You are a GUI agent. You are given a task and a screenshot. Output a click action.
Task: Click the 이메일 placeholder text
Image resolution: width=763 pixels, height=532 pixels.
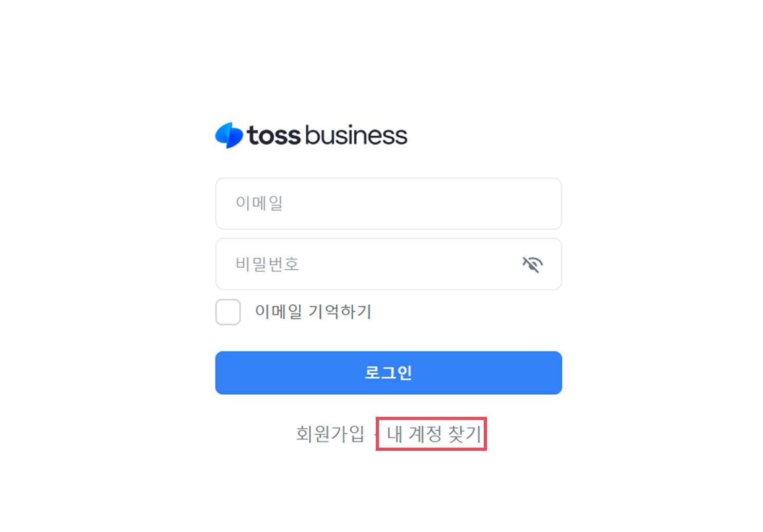click(x=259, y=203)
